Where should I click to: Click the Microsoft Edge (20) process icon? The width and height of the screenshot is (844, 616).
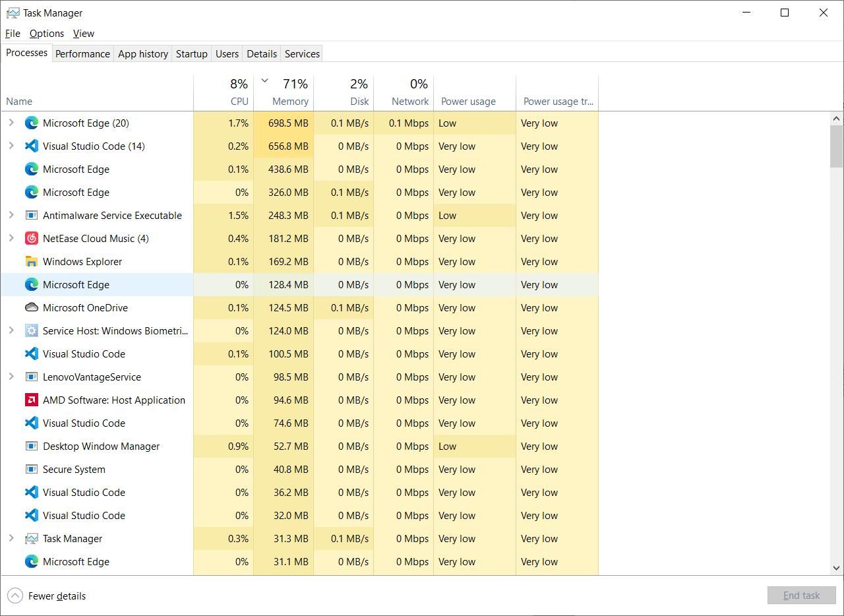tap(31, 123)
